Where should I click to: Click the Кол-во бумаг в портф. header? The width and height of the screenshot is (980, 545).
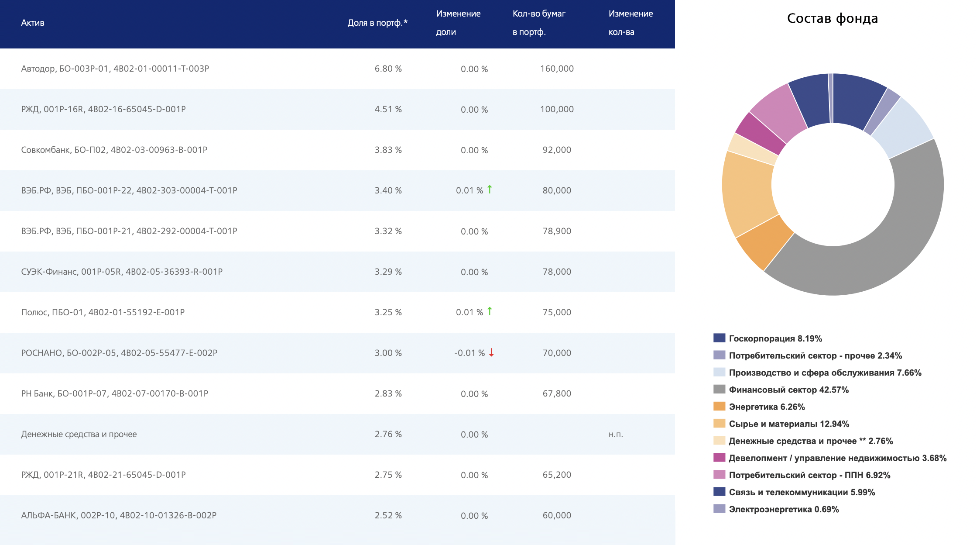click(x=539, y=23)
